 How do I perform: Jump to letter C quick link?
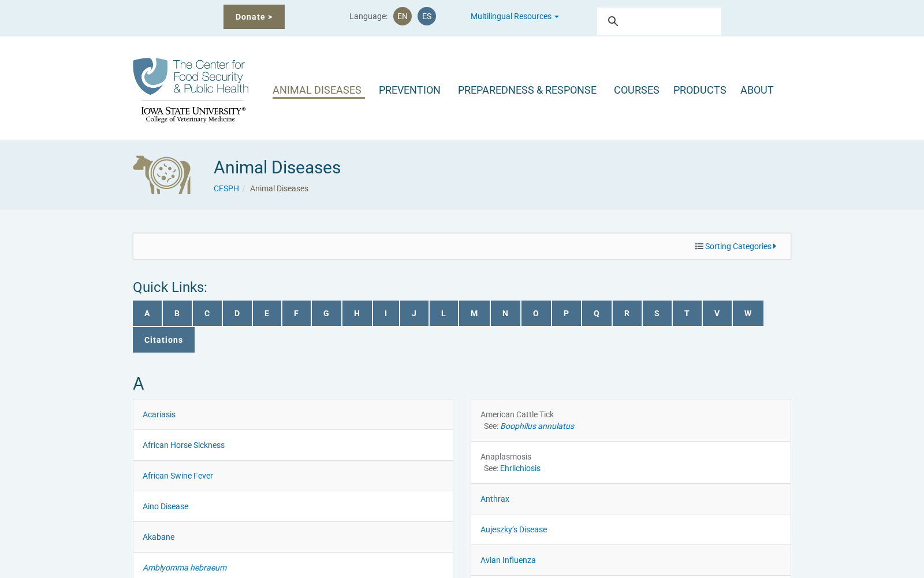click(207, 313)
